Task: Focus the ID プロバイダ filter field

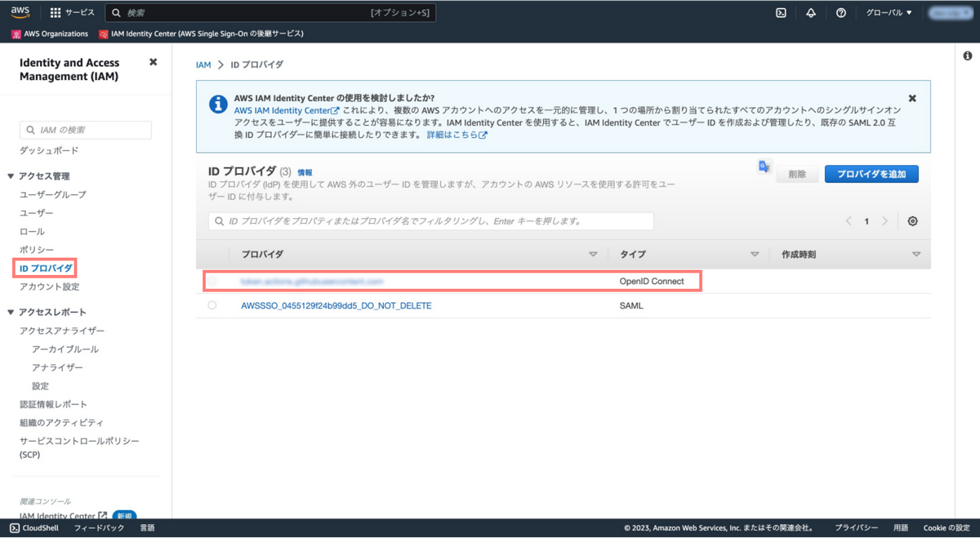Action: [x=431, y=221]
